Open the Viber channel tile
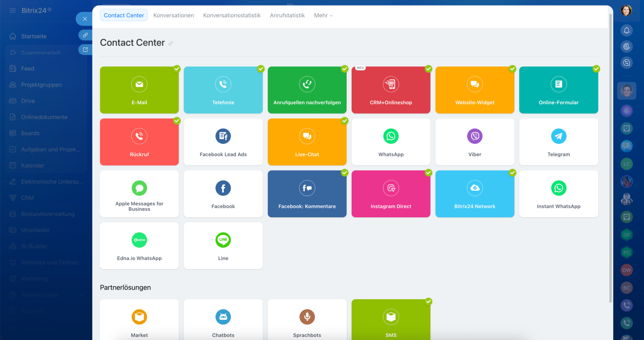This screenshot has width=644, height=340. (475, 142)
